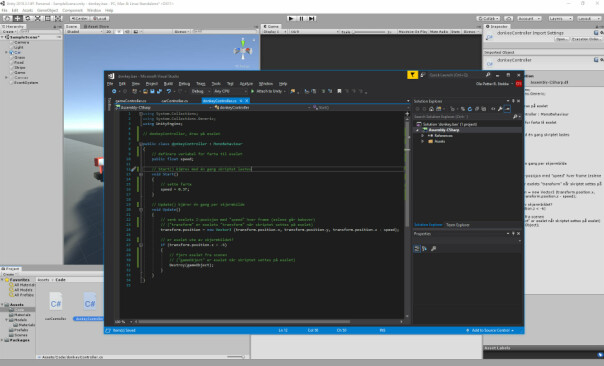
Task: Toggle Scene view lighting
Action: tap(119, 32)
